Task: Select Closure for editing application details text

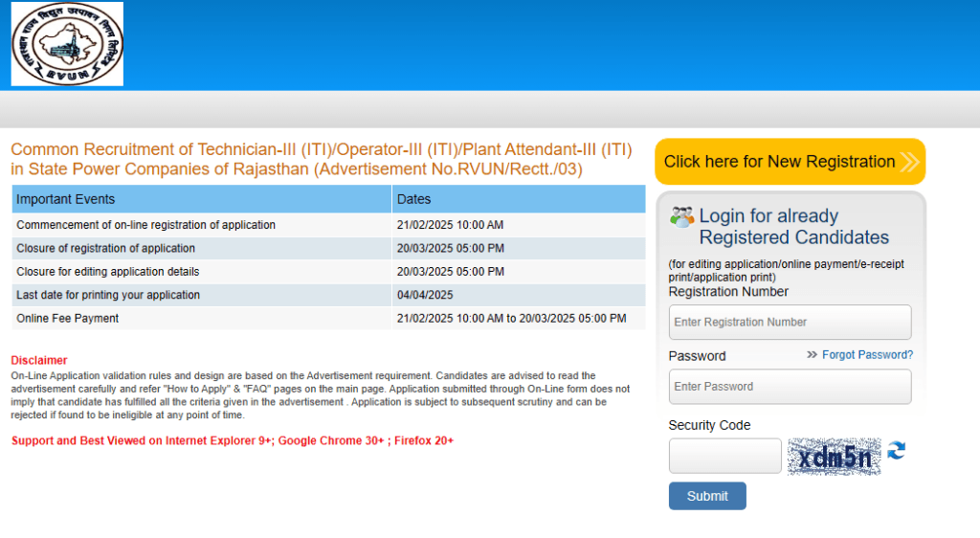Action: tap(107, 272)
